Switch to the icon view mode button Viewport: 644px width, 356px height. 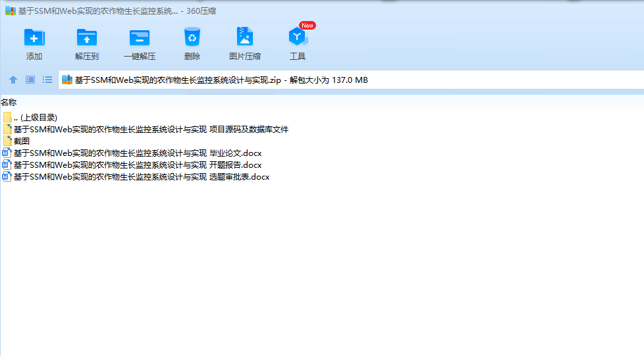point(30,80)
